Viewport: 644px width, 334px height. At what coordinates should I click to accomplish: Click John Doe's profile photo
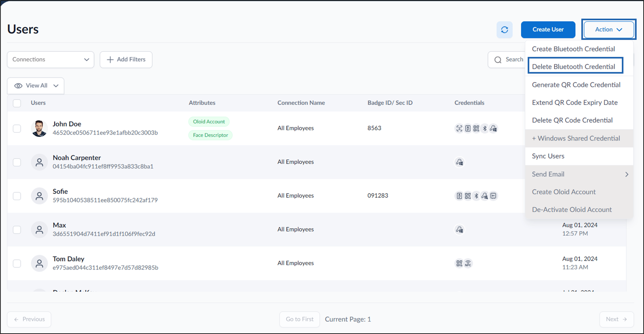pyautogui.click(x=39, y=128)
